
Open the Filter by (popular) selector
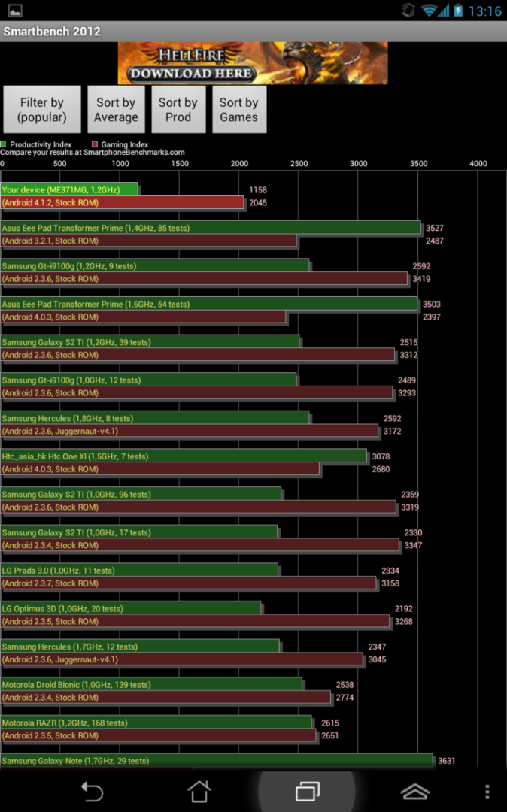[42, 110]
